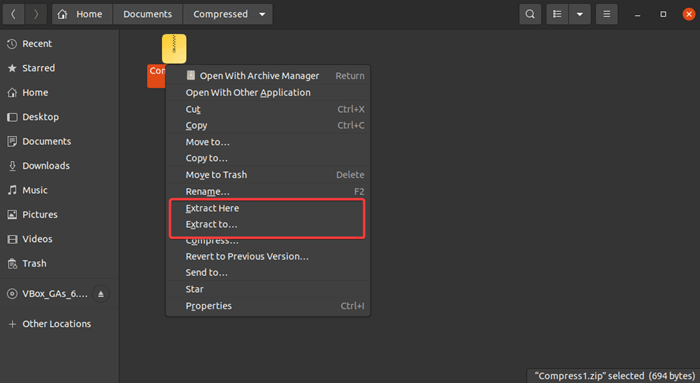Select the Compress1.zip archive icon
Screen dimensions: 700x383
174,49
